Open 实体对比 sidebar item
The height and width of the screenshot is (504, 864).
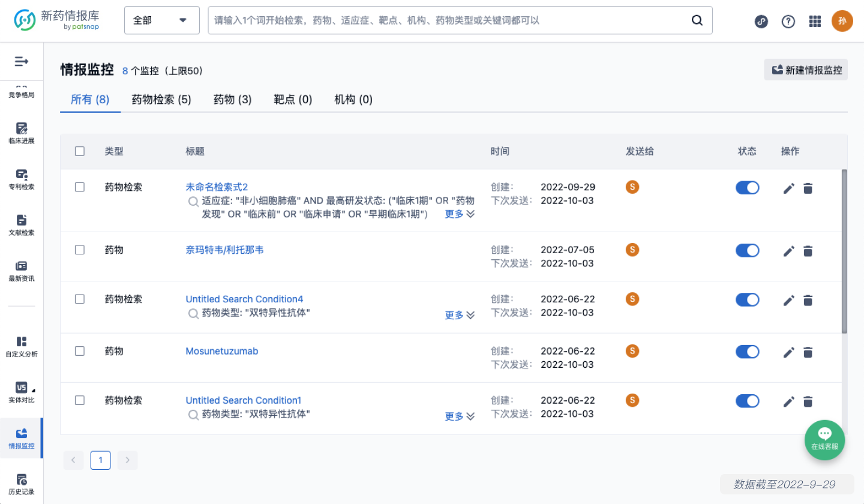click(22, 393)
